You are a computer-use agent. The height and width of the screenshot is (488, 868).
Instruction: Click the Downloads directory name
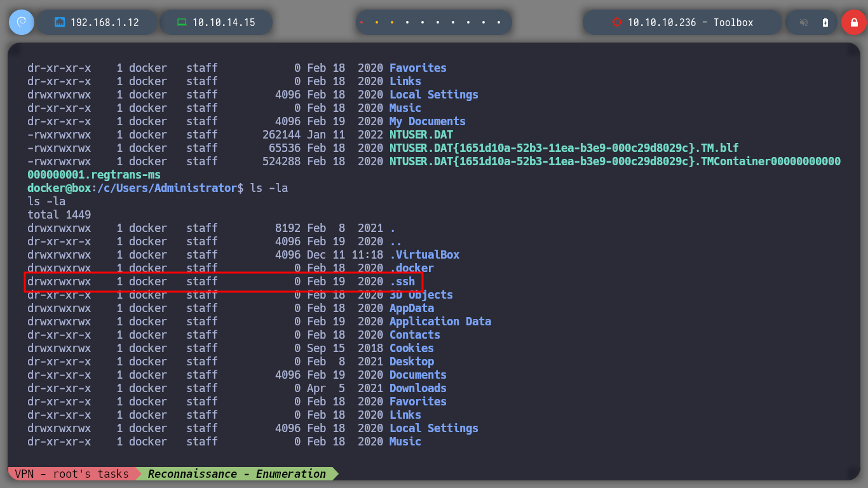click(418, 388)
